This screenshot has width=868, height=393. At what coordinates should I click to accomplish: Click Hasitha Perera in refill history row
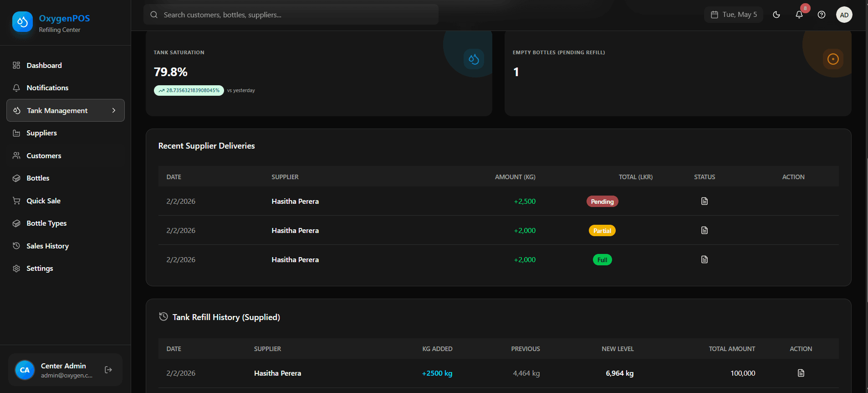click(277, 373)
